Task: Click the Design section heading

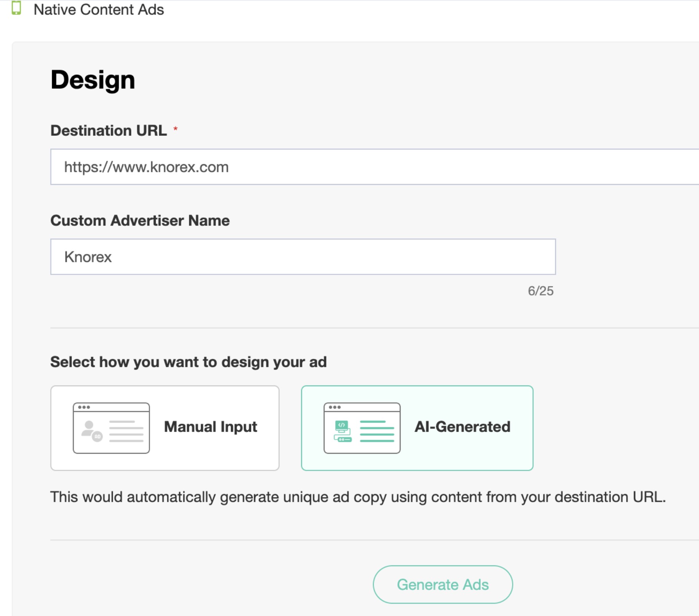Action: point(93,80)
